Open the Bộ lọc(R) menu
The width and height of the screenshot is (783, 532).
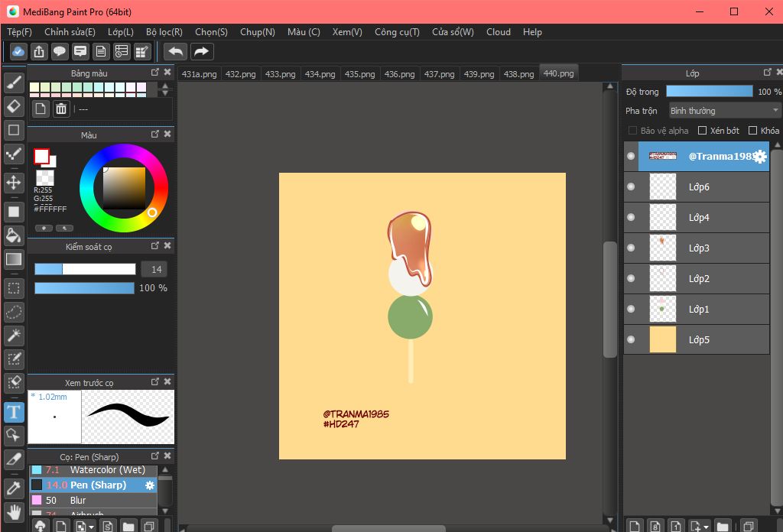(164, 32)
